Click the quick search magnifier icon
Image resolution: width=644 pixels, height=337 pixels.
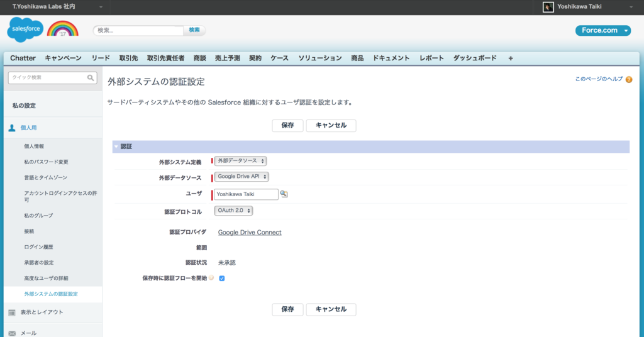(x=91, y=77)
